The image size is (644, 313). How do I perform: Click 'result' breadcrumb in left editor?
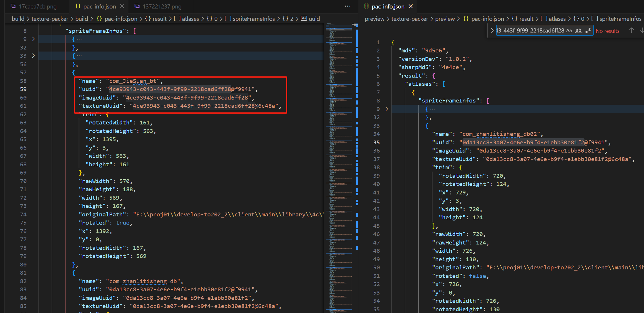click(x=159, y=19)
